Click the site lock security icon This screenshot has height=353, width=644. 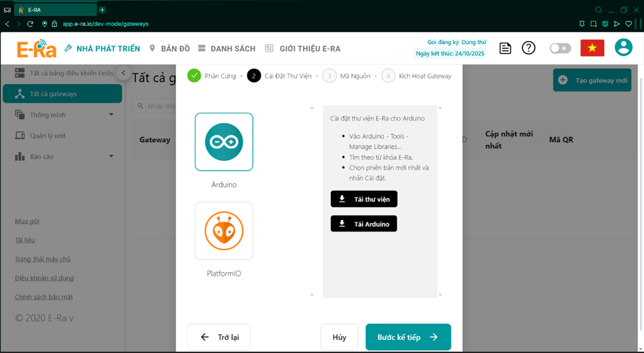[x=54, y=24]
